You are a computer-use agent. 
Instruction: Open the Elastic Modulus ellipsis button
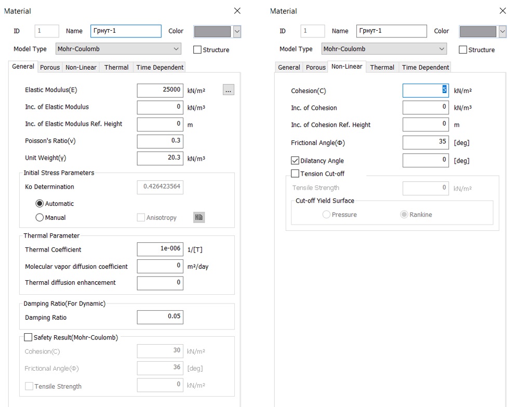[x=229, y=90]
